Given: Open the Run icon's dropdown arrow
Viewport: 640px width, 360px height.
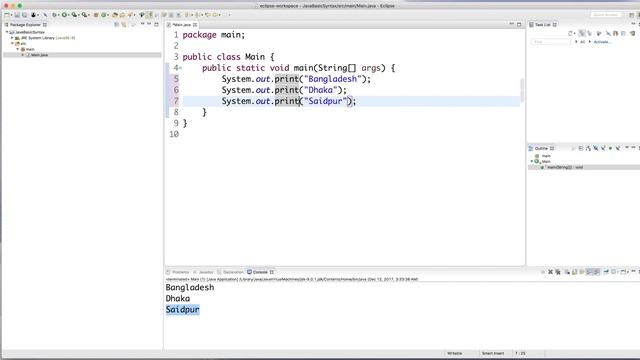Looking at the screenshot, I should click(x=69, y=15).
